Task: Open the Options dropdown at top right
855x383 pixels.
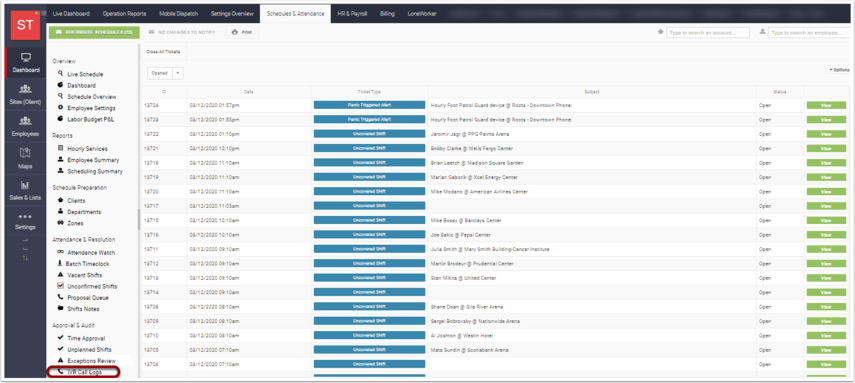Action: coord(839,70)
